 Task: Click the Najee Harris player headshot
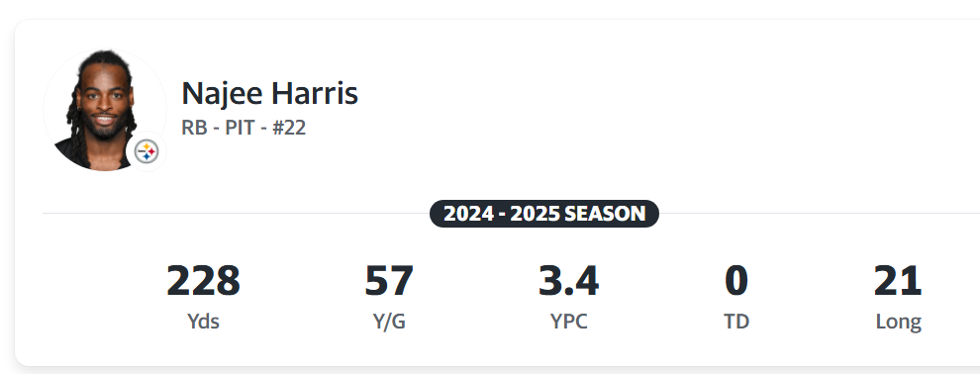pyautogui.click(x=104, y=110)
